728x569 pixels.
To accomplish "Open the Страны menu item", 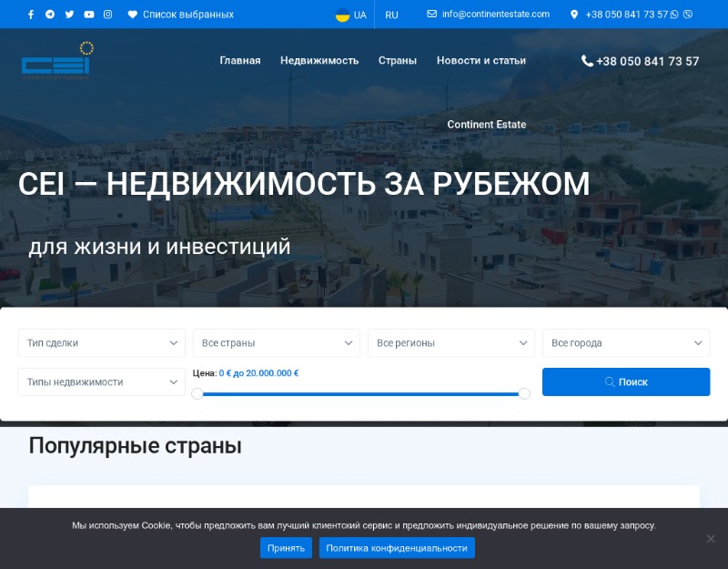I will [398, 60].
